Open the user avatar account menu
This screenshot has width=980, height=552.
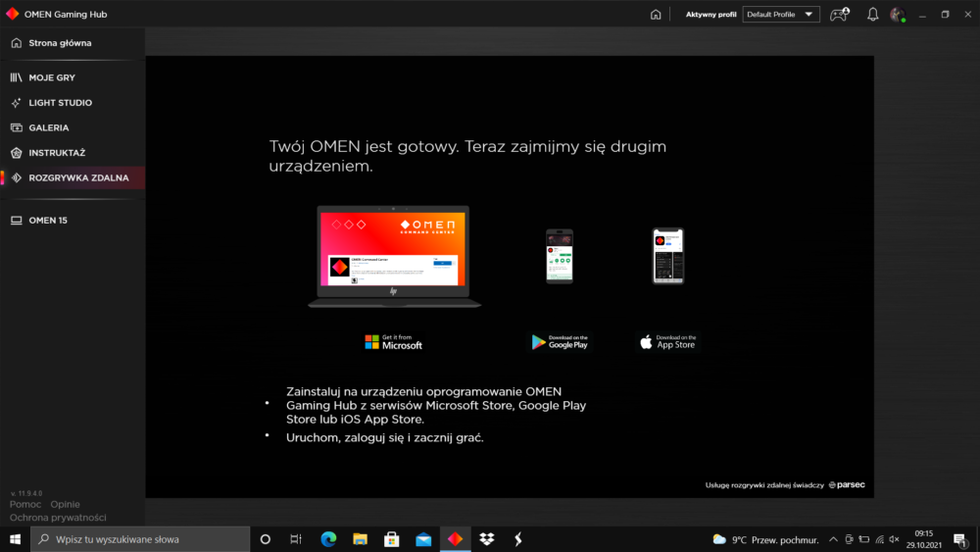click(898, 15)
